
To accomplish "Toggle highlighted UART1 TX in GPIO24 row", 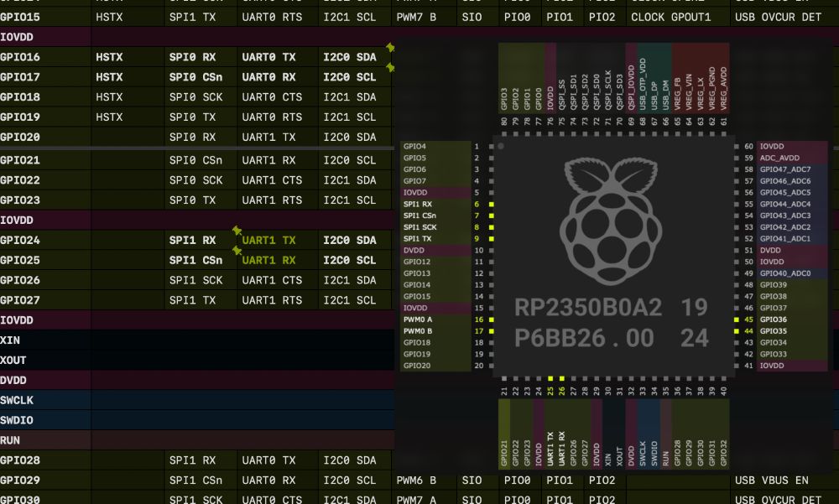I will coord(268,240).
